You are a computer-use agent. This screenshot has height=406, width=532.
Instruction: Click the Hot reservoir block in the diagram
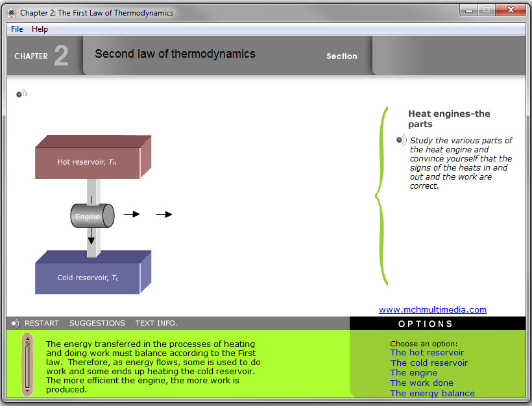coord(93,157)
